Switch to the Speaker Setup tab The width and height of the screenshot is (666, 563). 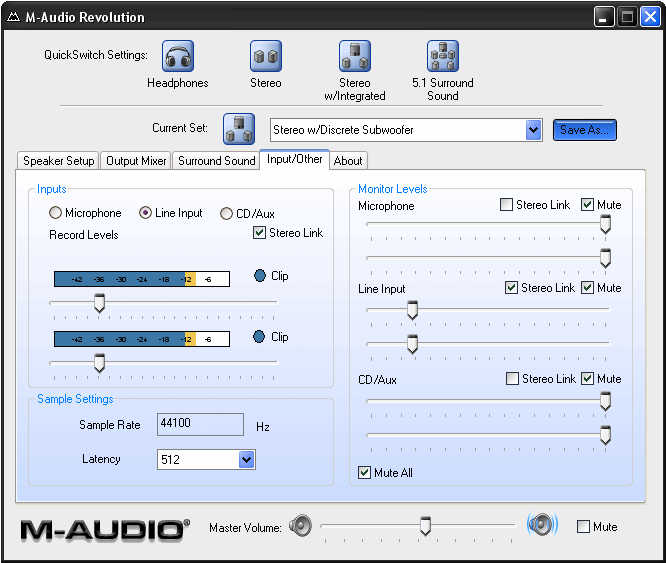(x=58, y=161)
